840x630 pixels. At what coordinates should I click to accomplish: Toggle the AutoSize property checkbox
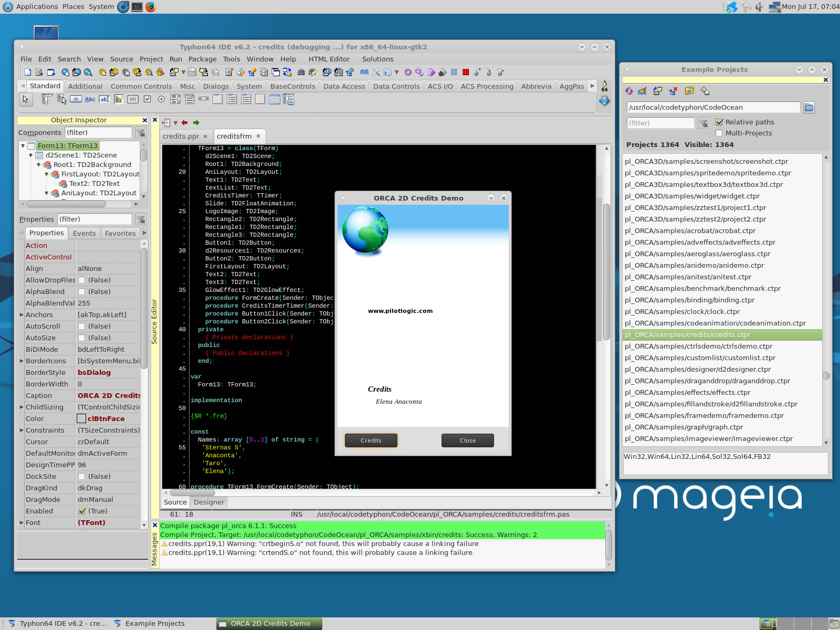pos(82,338)
